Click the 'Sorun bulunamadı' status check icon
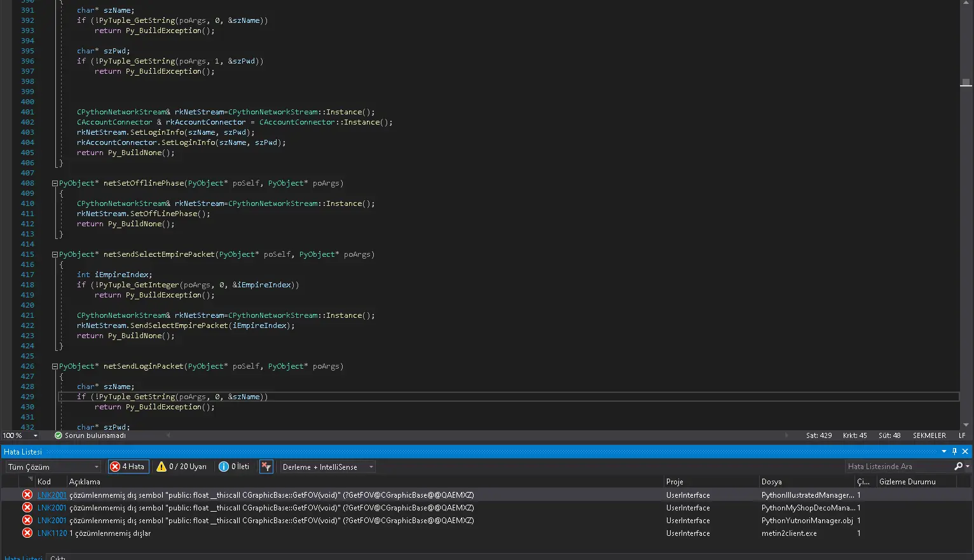The width and height of the screenshot is (974, 560). tap(58, 435)
